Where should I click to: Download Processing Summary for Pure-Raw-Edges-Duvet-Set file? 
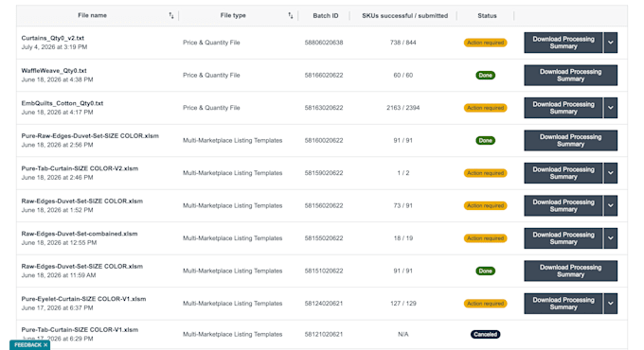[570, 140]
